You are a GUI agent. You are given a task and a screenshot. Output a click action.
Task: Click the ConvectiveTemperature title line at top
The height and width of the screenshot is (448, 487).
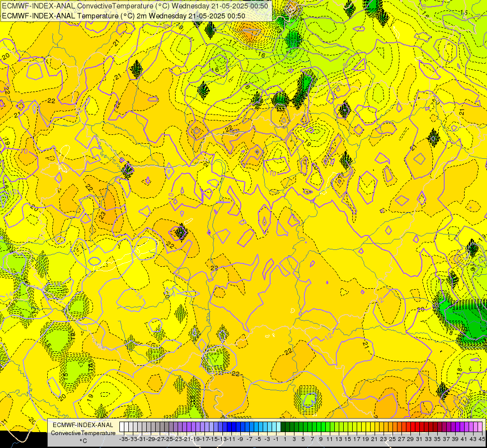[x=135, y=6]
